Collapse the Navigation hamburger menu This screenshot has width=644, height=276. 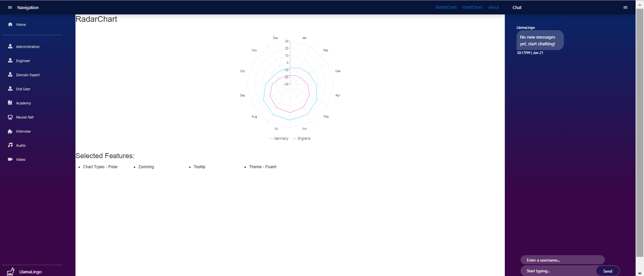click(10, 7)
